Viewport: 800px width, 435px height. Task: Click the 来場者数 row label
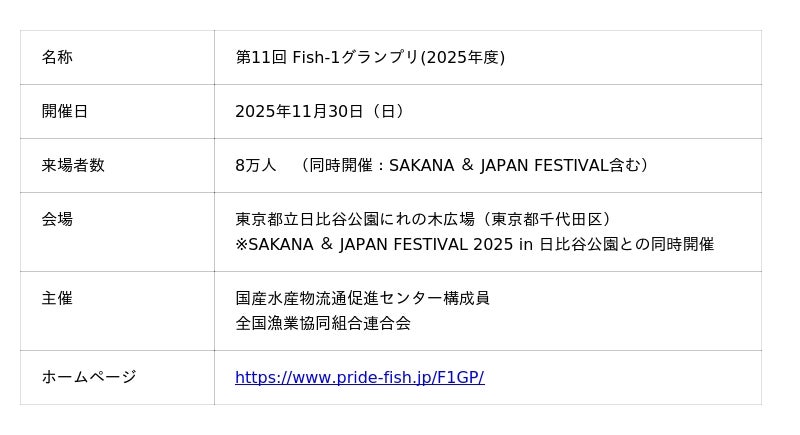[73, 165]
